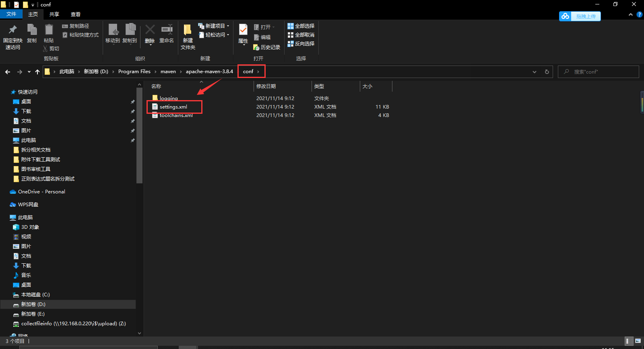Go forward with the right arrow
This screenshot has height=349, width=644.
click(x=19, y=72)
